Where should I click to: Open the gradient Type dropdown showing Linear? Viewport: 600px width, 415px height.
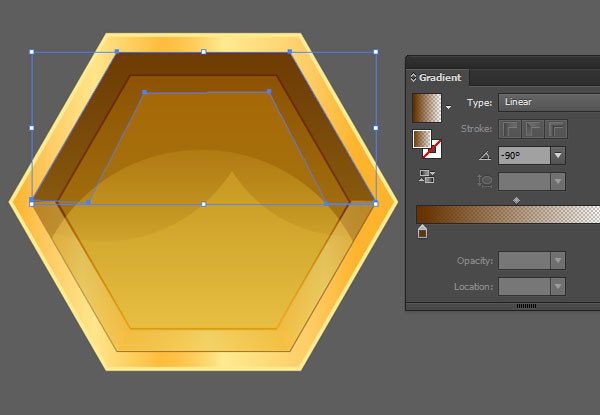coord(549,103)
